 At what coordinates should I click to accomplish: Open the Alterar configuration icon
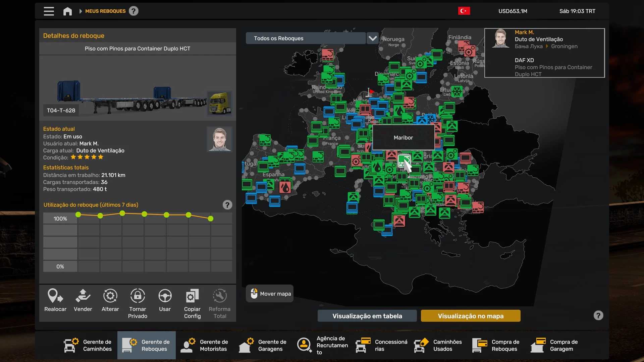point(110,296)
